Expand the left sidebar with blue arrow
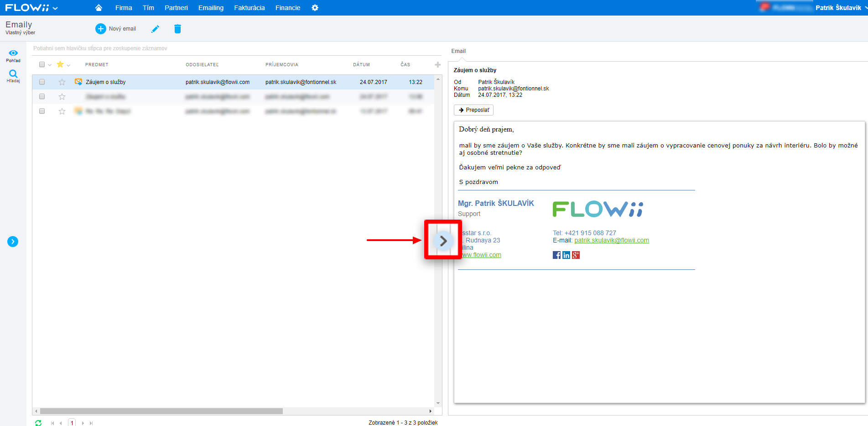The width and height of the screenshot is (868, 426). click(13, 242)
